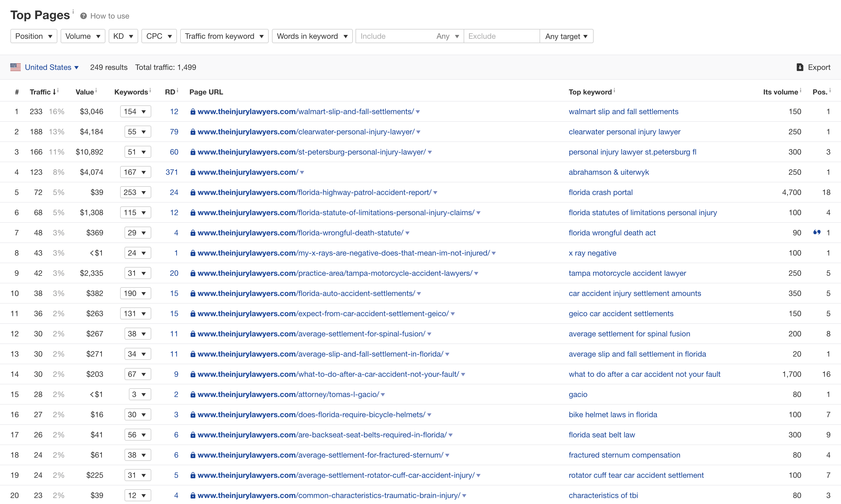Viewport: 841px width, 504px height.
Task: Sort by the Its volume column header
Action: coord(781,92)
